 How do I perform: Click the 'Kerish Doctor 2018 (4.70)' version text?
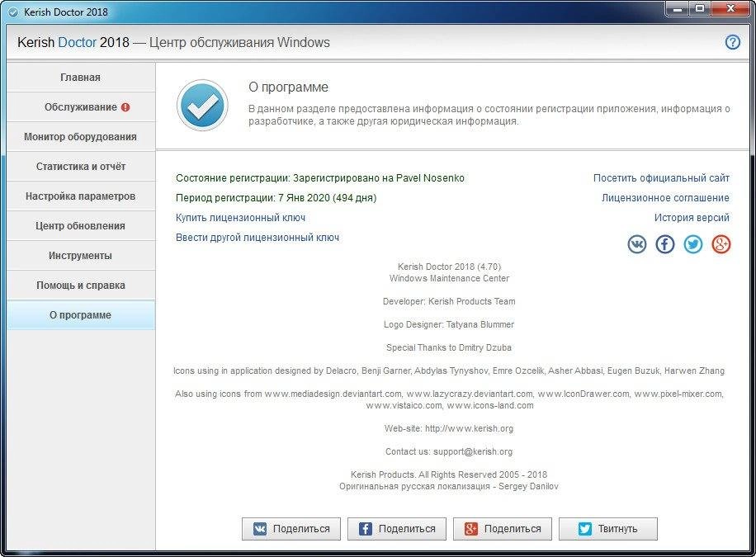click(449, 267)
